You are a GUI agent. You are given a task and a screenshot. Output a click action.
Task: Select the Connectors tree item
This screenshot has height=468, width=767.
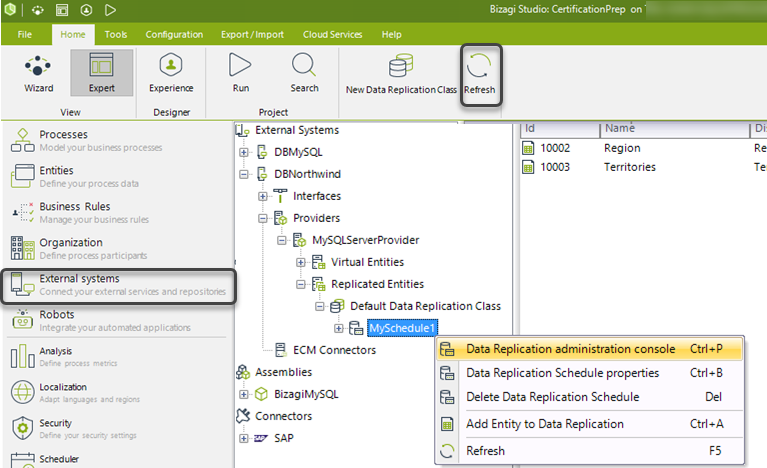pos(283,416)
